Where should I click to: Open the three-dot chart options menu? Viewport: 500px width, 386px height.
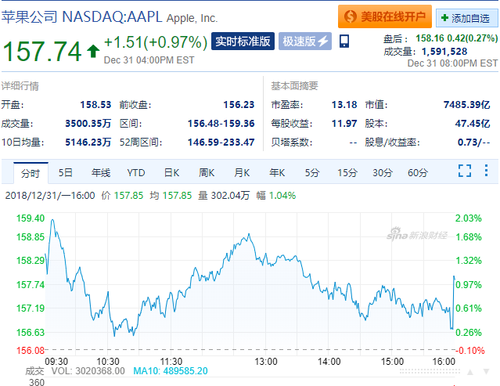(486, 170)
